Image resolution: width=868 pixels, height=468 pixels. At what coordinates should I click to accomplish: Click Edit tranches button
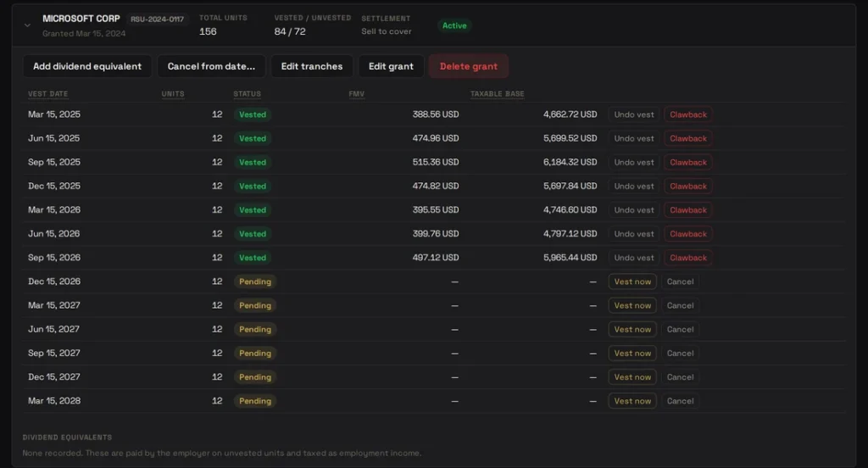pyautogui.click(x=312, y=66)
